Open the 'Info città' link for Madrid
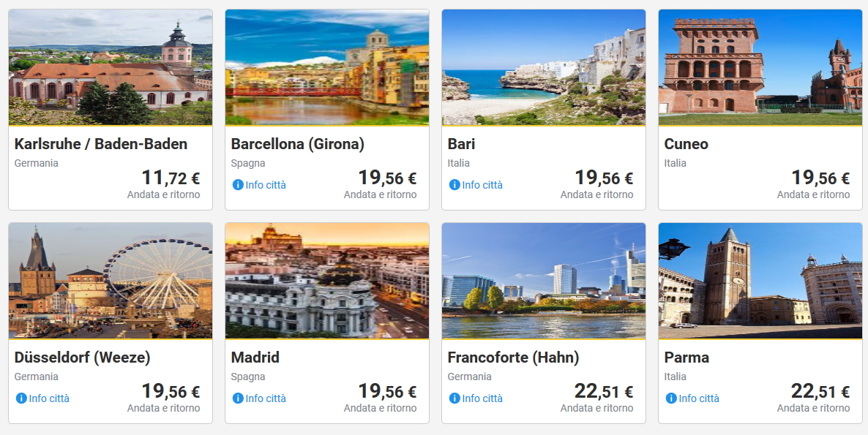 pos(266,398)
